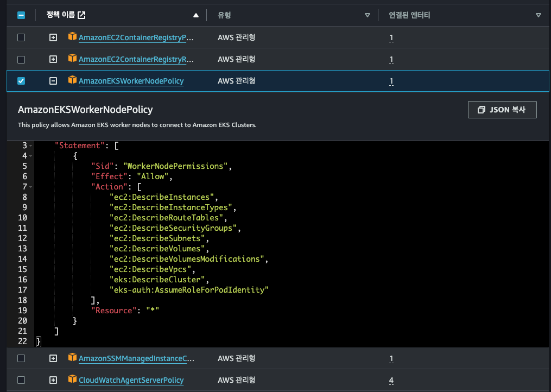
Task: Check the AmazonSSMManagedInstanceC... row checkbox
Action: pos(21,358)
